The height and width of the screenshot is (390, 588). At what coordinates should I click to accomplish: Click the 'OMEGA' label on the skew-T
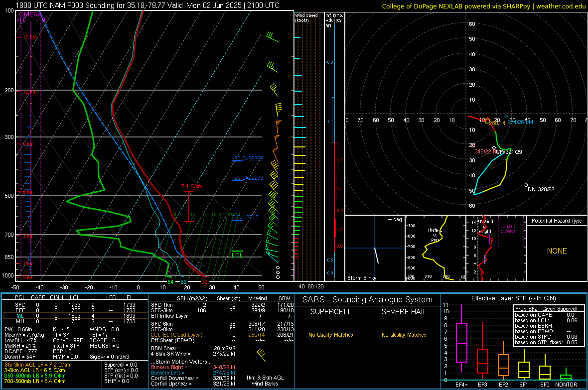click(31, 14)
